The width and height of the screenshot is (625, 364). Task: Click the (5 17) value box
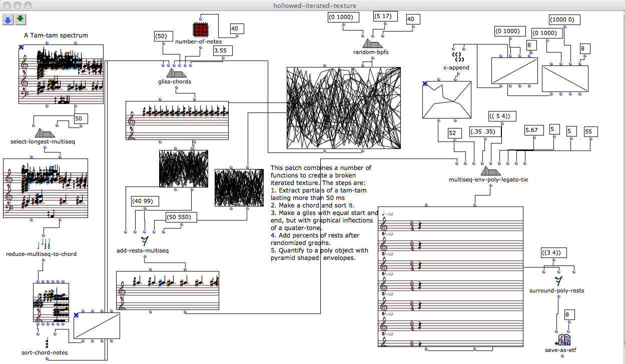click(x=385, y=16)
